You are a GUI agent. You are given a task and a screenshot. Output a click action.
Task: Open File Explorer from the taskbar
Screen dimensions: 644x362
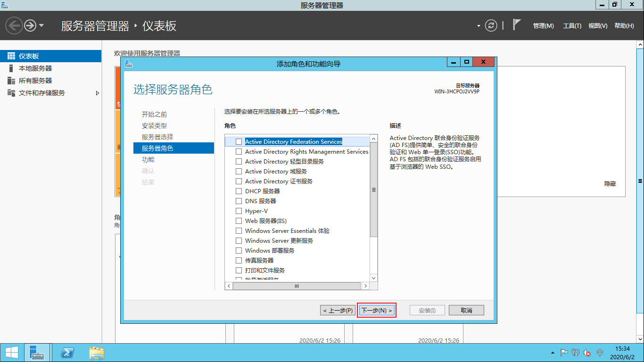click(x=96, y=352)
